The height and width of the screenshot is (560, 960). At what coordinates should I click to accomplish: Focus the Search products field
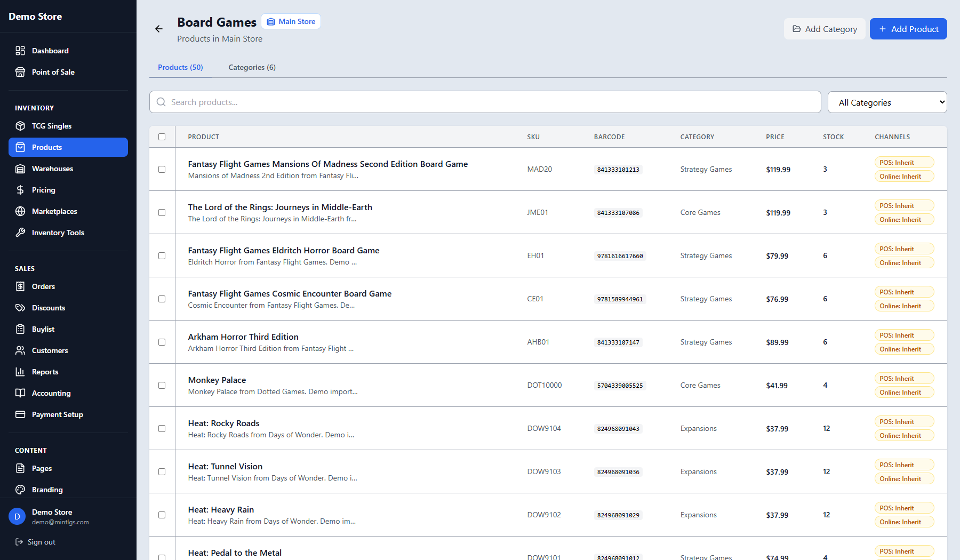pos(485,102)
